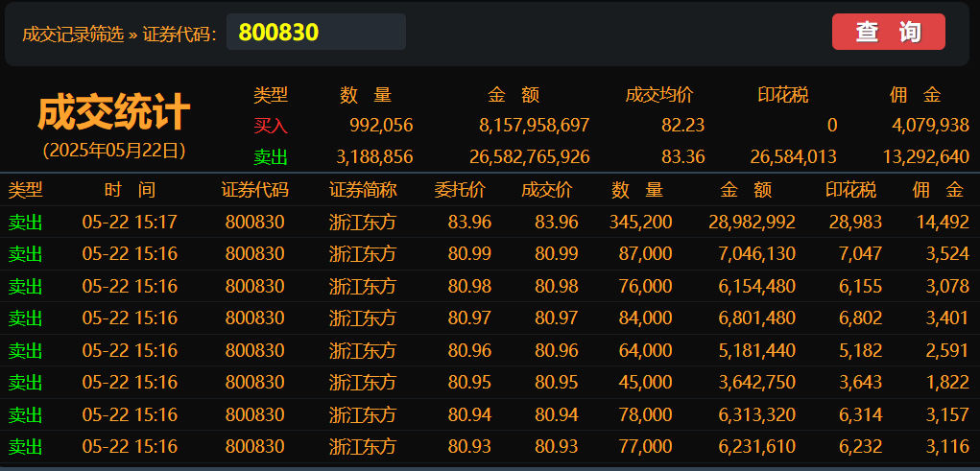
Task: Select the 80.93 order price cell
Action: 469,447
